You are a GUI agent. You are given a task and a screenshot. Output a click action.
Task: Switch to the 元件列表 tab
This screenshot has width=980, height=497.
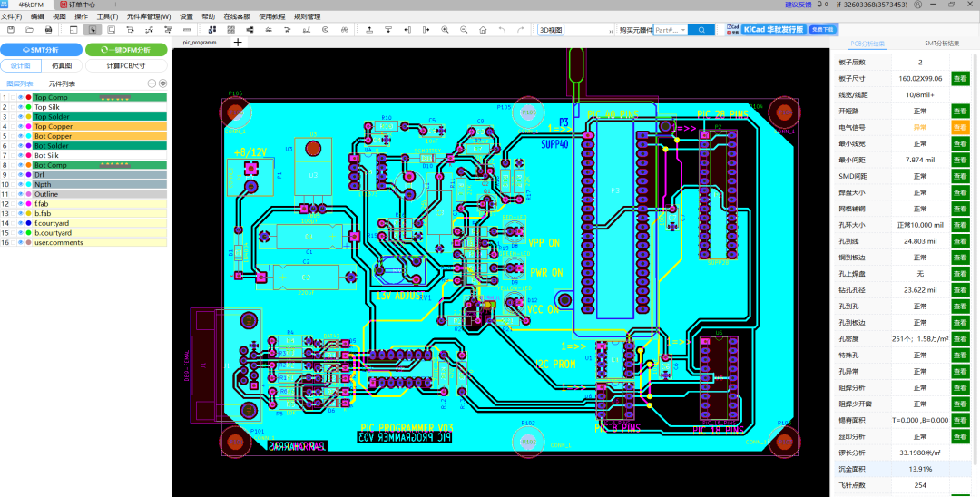[x=62, y=83]
